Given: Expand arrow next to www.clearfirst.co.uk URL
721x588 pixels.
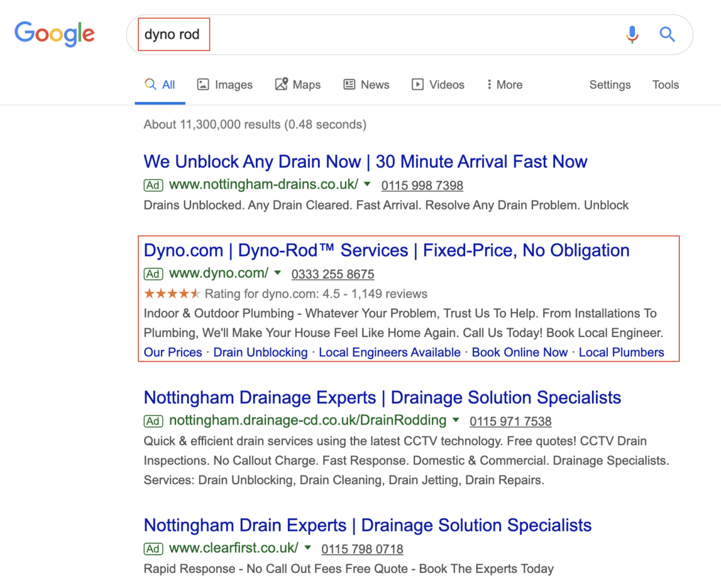Looking at the screenshot, I should (308, 547).
